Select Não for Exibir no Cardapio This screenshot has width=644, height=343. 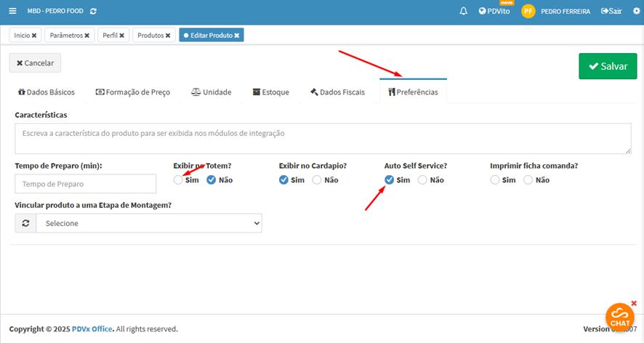(x=317, y=179)
